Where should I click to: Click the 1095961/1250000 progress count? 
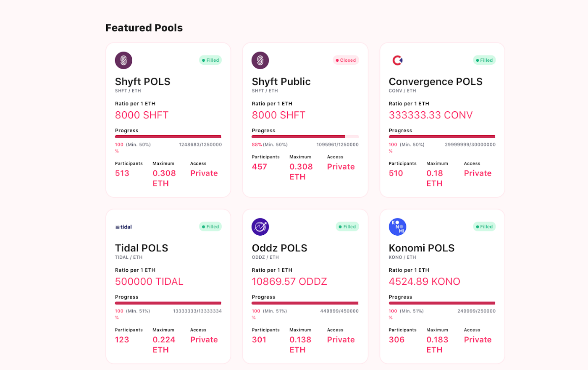point(338,144)
